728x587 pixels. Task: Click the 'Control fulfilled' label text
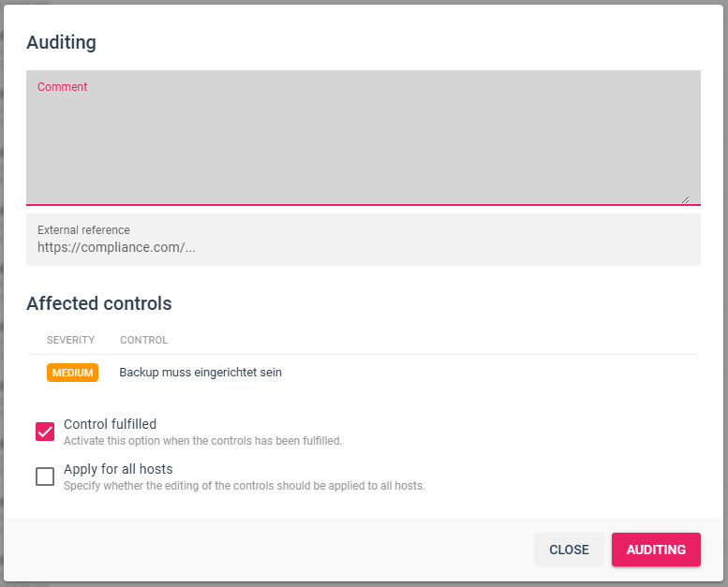point(110,424)
